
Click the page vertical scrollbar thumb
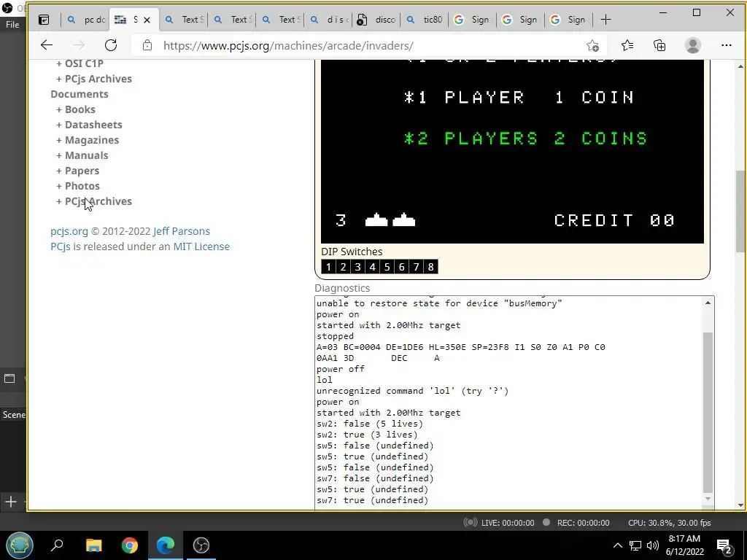pos(740,211)
